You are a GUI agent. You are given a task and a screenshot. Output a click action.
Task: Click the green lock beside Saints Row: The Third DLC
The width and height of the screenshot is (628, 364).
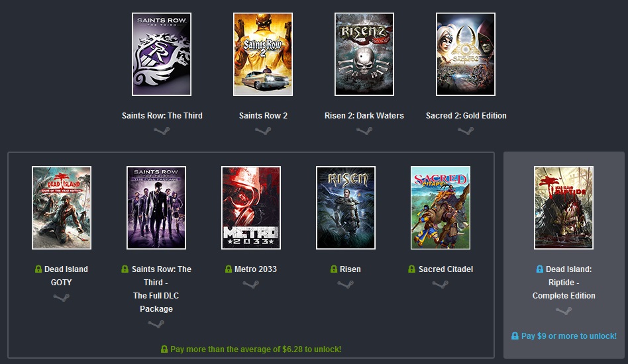125,269
